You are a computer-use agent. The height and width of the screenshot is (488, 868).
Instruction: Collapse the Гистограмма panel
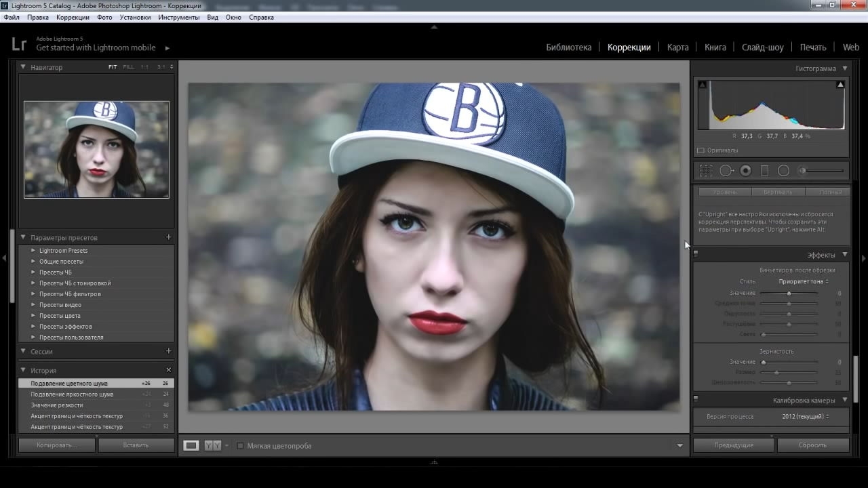845,68
